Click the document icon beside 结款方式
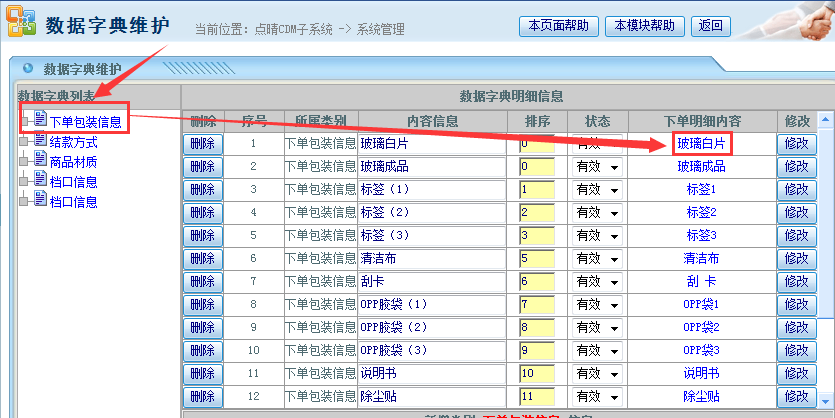Viewport: 835px width, 418px height. point(40,139)
